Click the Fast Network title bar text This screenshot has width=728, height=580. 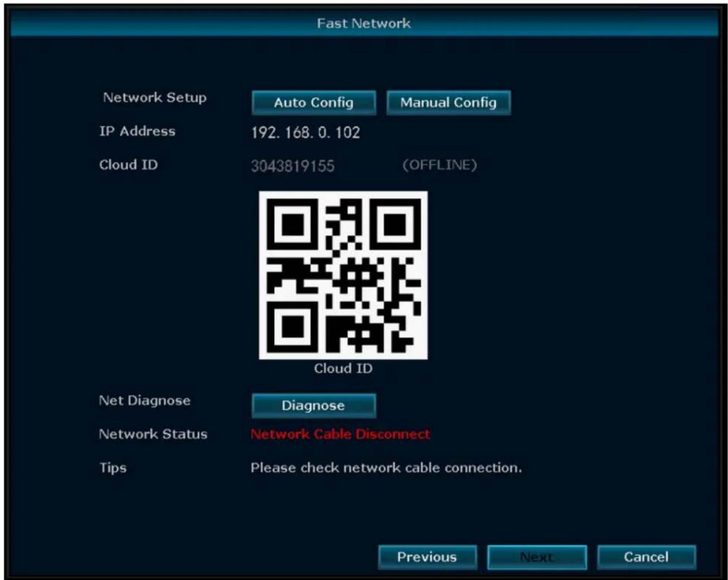click(x=364, y=23)
